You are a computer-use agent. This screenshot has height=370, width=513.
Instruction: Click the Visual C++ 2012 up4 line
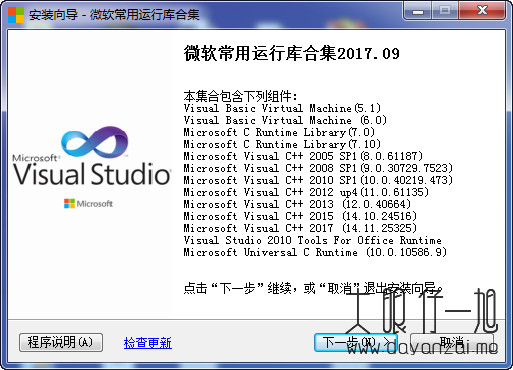point(306,192)
